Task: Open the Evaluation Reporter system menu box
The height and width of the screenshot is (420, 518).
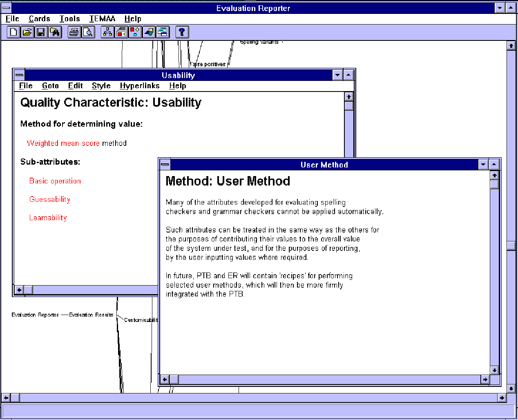Action: coord(6,8)
